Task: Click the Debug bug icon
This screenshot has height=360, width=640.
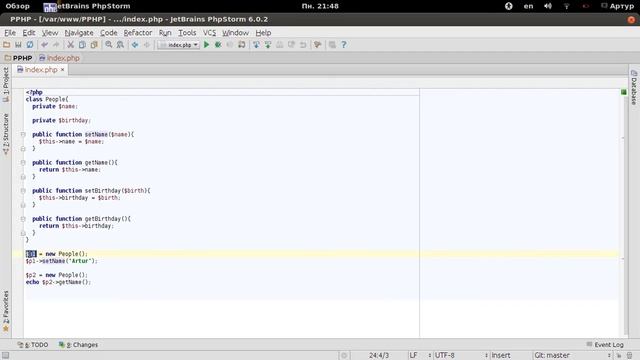Action: point(218,45)
